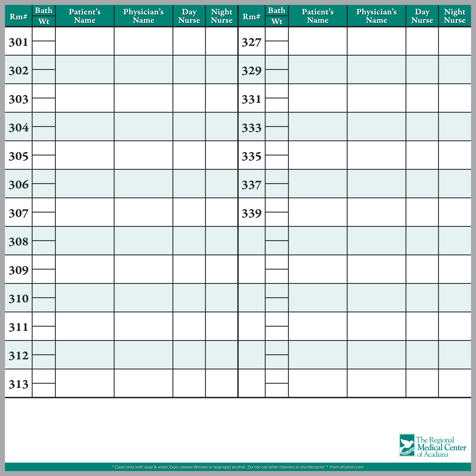This screenshot has height=476, width=476.
Task: Click the Patient's Name cell for room 303
Action: point(85,98)
